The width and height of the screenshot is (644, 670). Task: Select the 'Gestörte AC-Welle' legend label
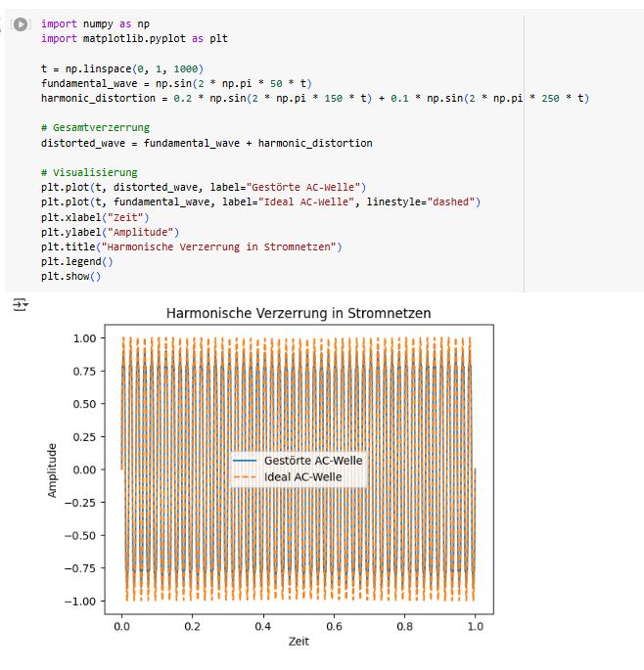click(312, 460)
